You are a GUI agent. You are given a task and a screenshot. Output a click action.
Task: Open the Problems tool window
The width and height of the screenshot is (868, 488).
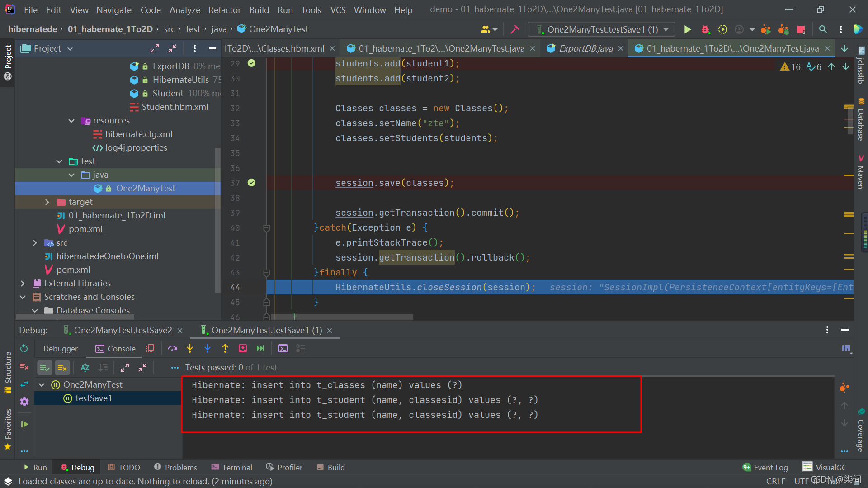(175, 468)
